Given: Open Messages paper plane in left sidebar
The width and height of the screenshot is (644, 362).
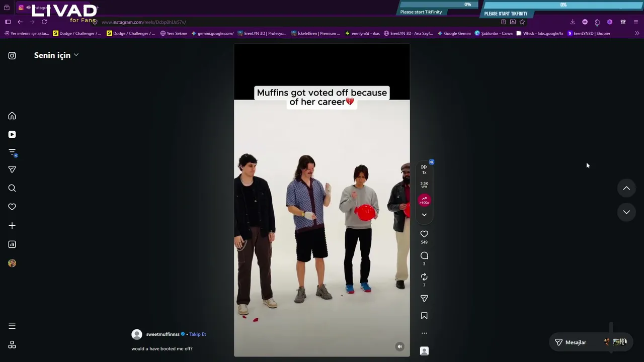Looking at the screenshot, I should pos(12,169).
